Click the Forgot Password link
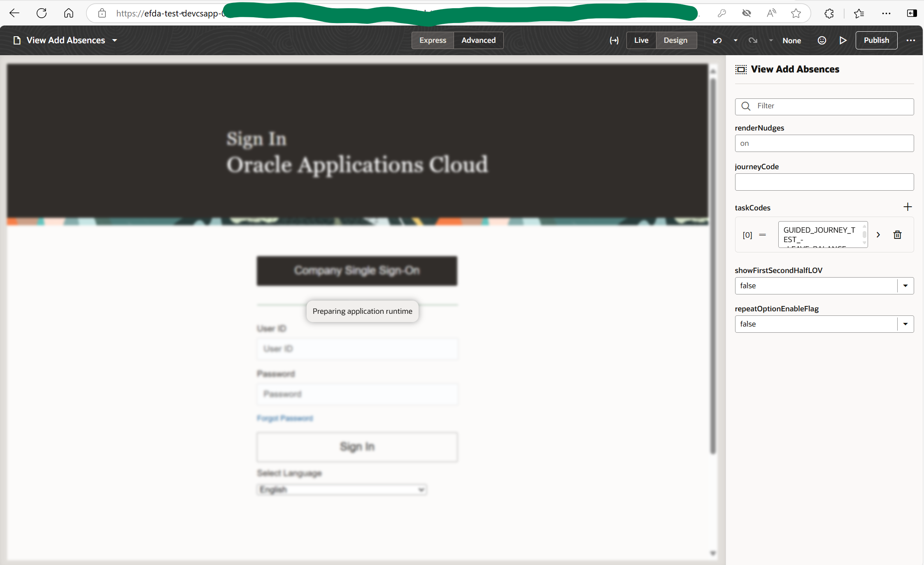 [285, 418]
